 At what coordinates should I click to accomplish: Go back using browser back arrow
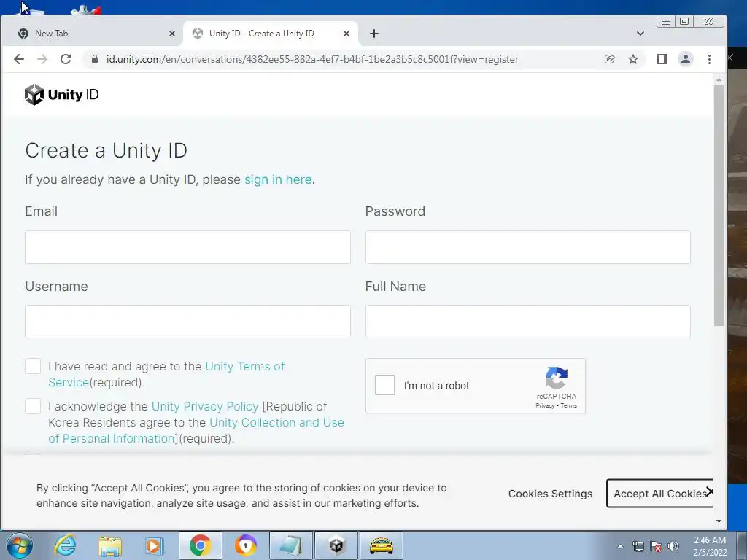[19, 59]
